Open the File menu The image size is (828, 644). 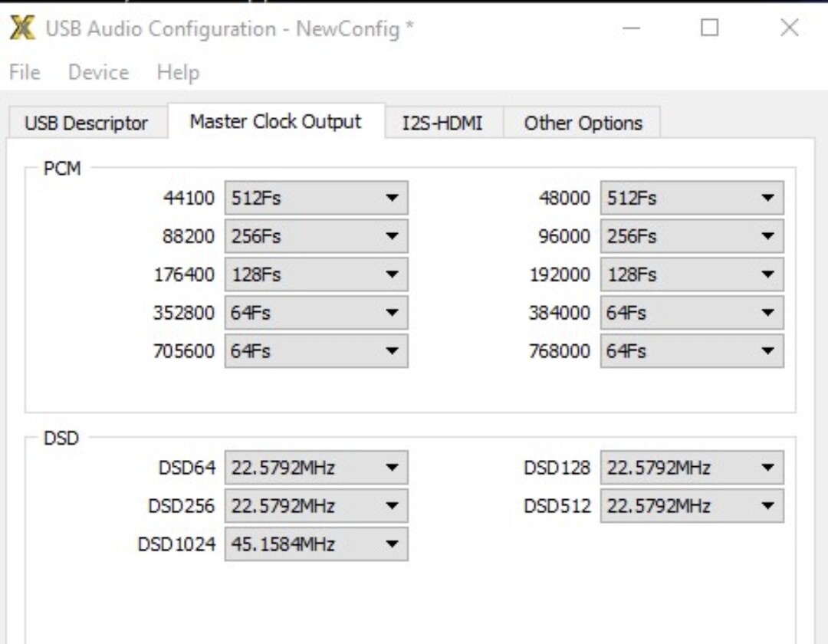click(x=25, y=73)
